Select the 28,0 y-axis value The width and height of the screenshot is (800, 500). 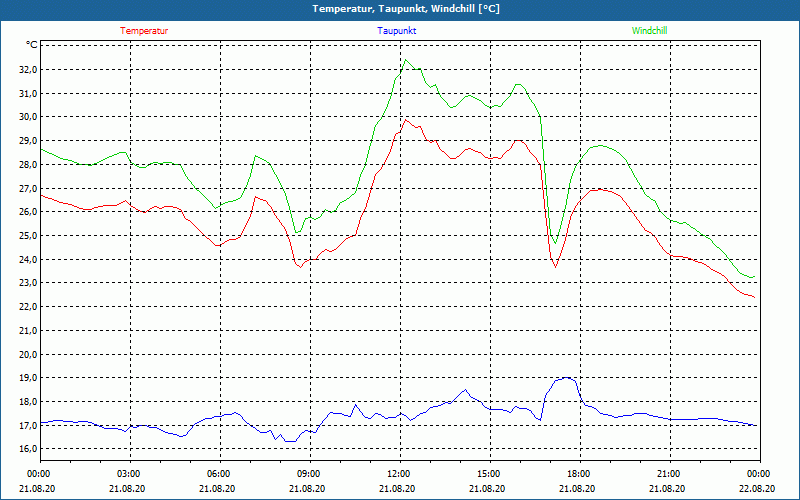[x=29, y=164]
